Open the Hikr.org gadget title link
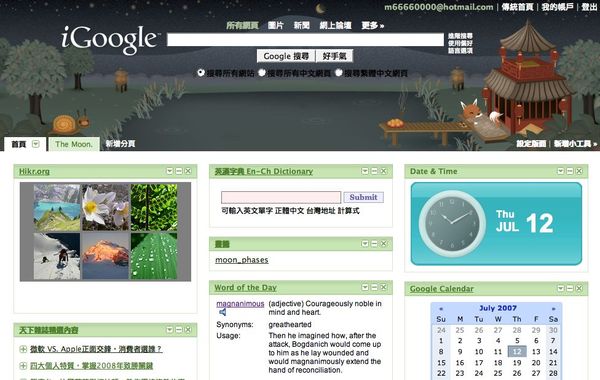Image resolution: width=600 pixels, height=380 pixels. coord(34,171)
